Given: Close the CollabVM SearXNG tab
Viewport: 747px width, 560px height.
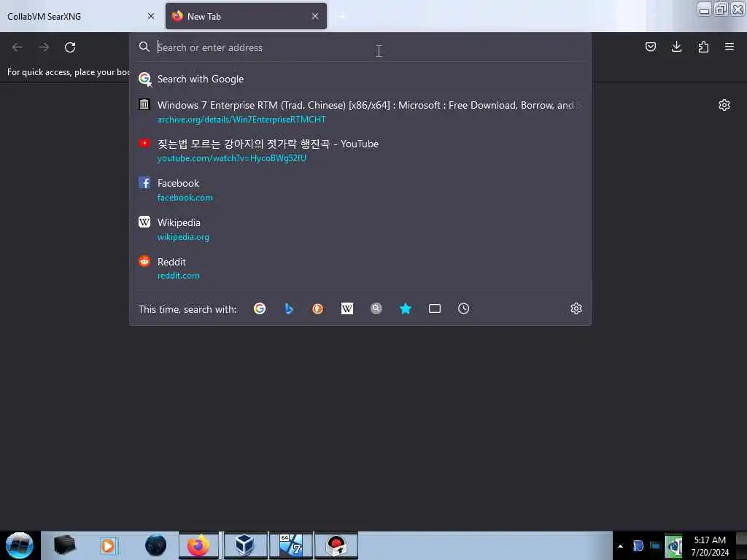Looking at the screenshot, I should coord(151,16).
